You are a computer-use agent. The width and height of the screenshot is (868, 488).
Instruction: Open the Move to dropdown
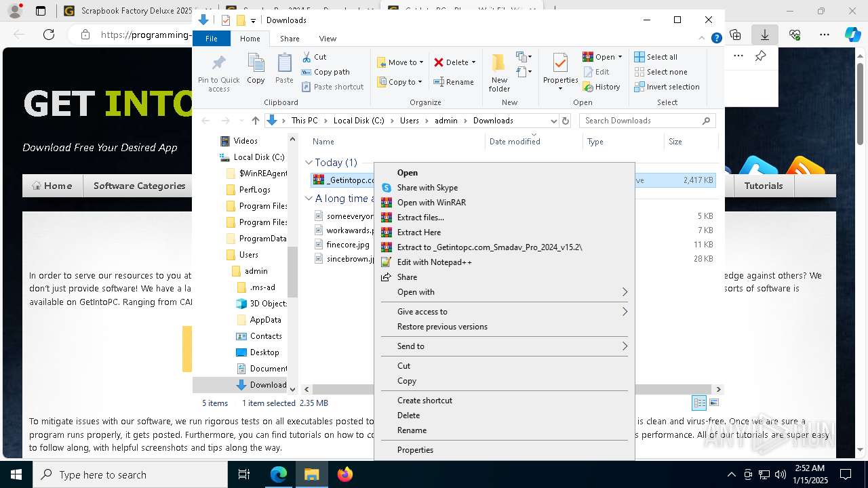[400, 62]
